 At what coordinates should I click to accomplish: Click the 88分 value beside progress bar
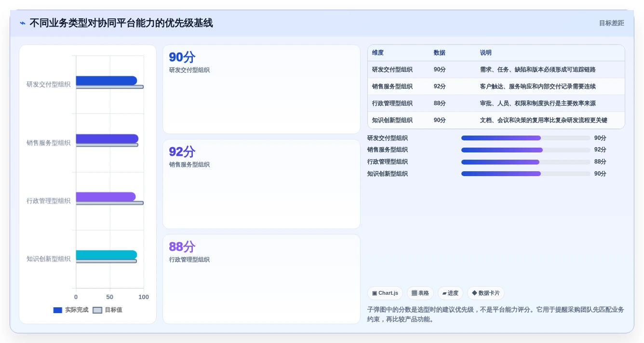(x=600, y=162)
